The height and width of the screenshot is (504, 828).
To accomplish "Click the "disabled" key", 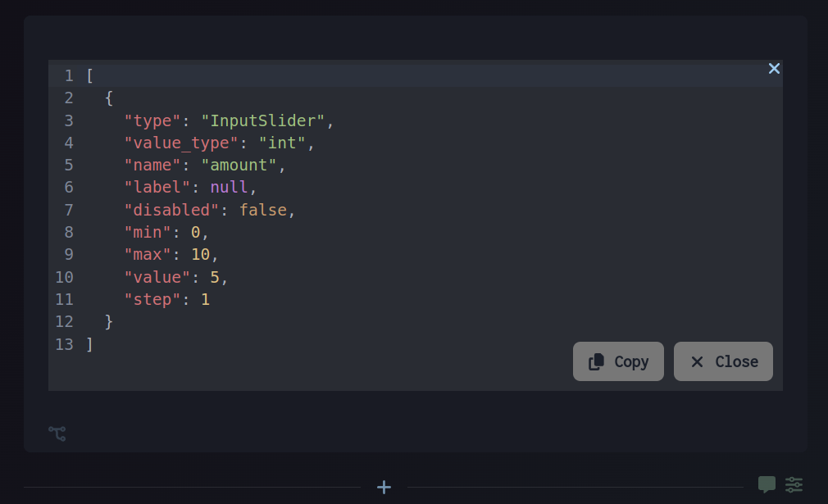I will tap(171, 210).
